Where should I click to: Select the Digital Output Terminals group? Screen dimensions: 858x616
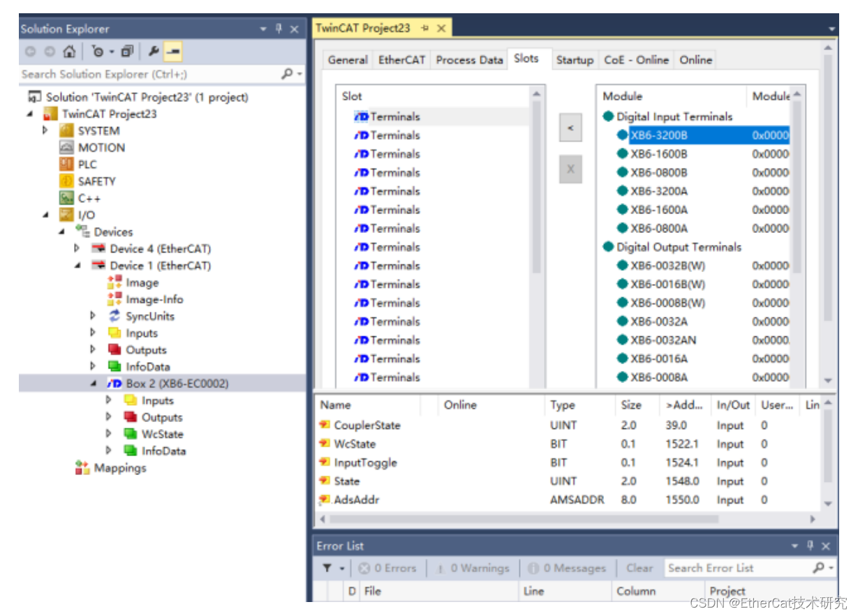[x=679, y=247]
